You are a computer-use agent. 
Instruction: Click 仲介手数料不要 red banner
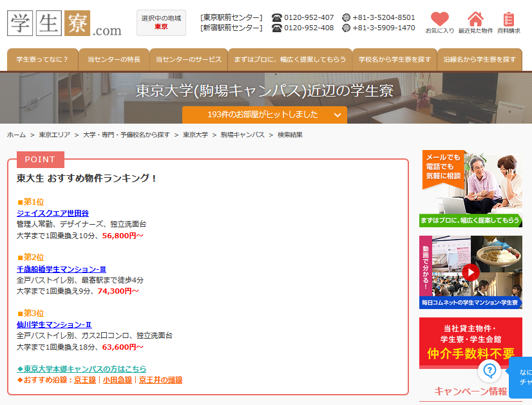(x=471, y=343)
